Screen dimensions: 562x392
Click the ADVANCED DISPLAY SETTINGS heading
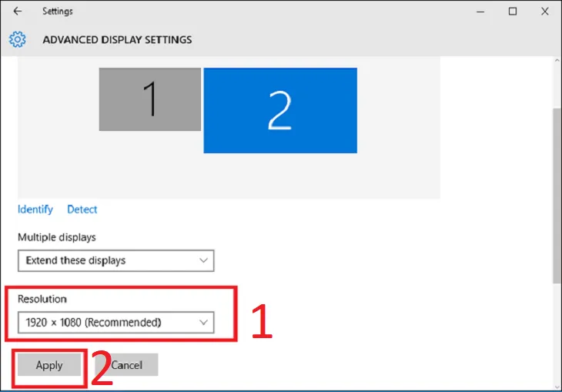tap(117, 39)
